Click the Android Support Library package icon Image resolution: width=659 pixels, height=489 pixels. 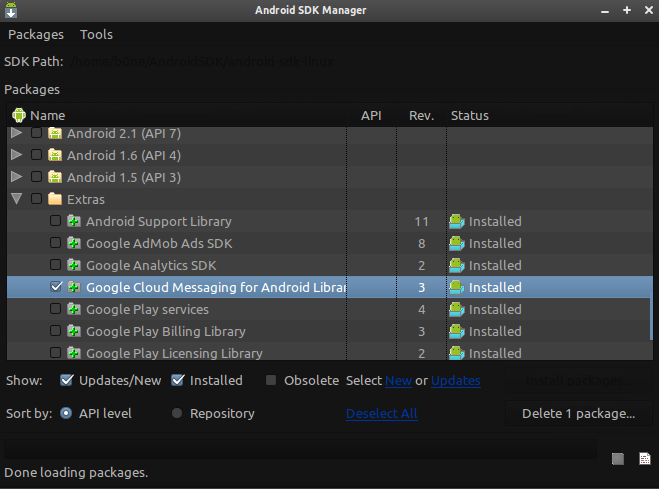74,221
